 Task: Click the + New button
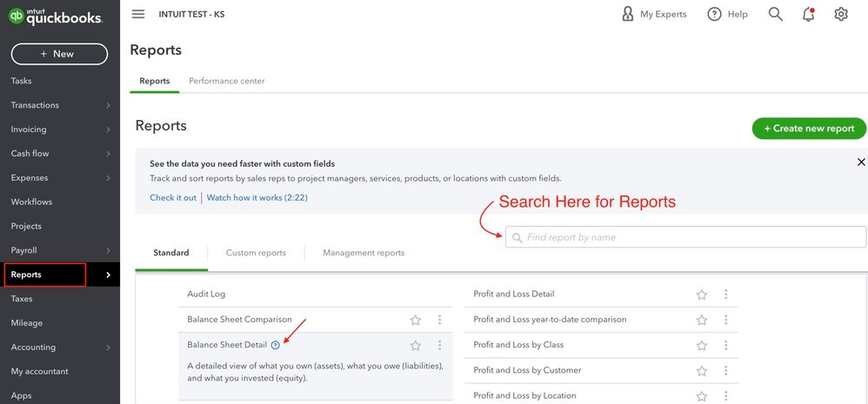tap(59, 54)
